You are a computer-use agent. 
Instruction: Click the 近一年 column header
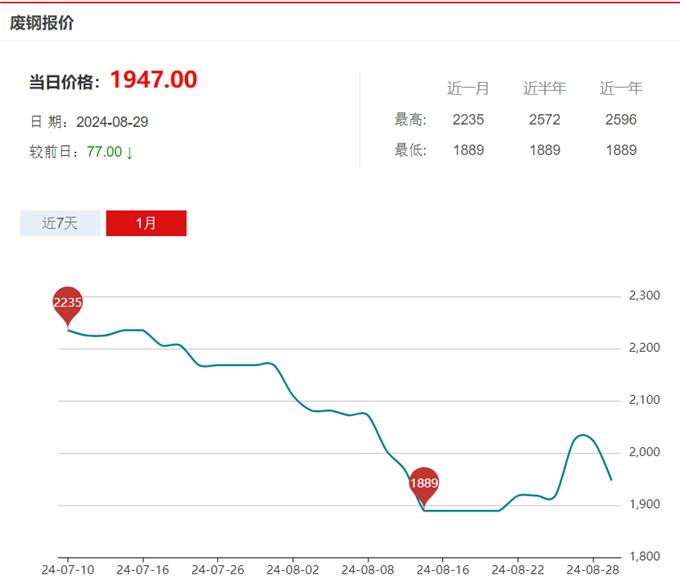(x=621, y=89)
